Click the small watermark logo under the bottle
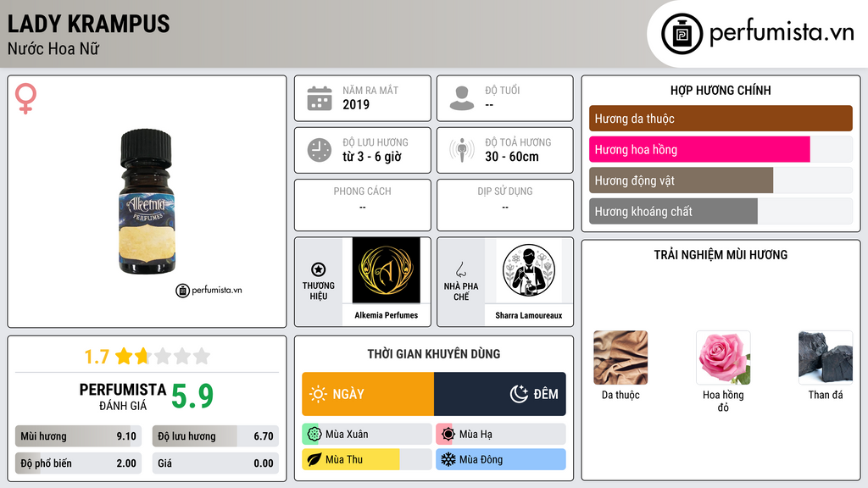 point(209,290)
